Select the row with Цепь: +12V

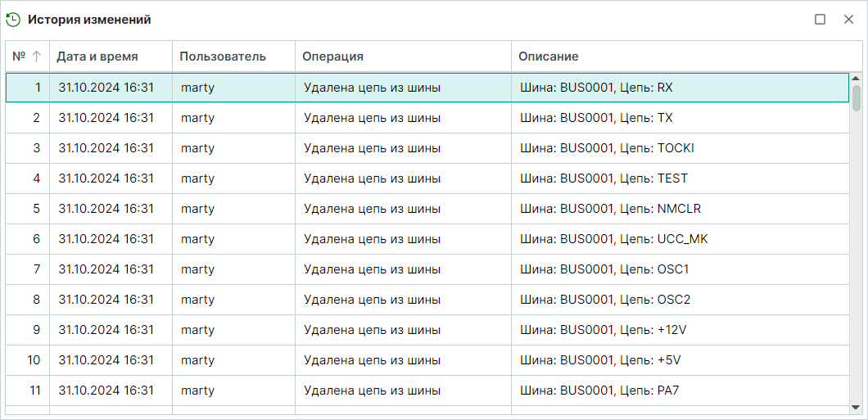click(x=426, y=330)
